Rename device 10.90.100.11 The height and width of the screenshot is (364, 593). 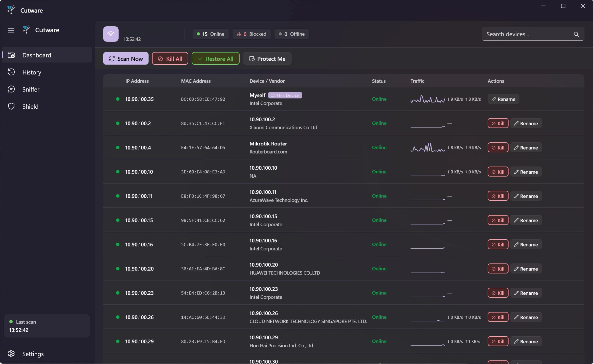click(x=526, y=196)
